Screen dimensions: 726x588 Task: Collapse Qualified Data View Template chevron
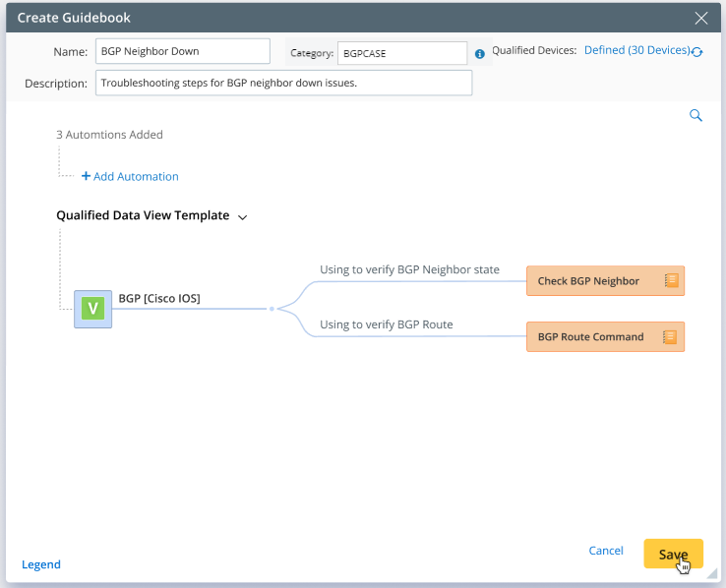click(x=242, y=216)
